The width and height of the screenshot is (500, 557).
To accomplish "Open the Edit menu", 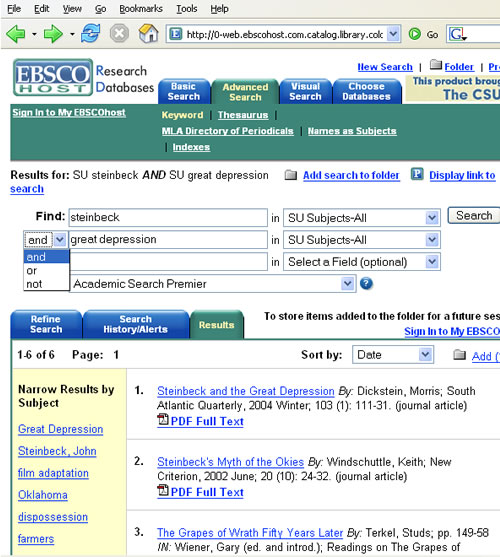I will (x=42, y=9).
